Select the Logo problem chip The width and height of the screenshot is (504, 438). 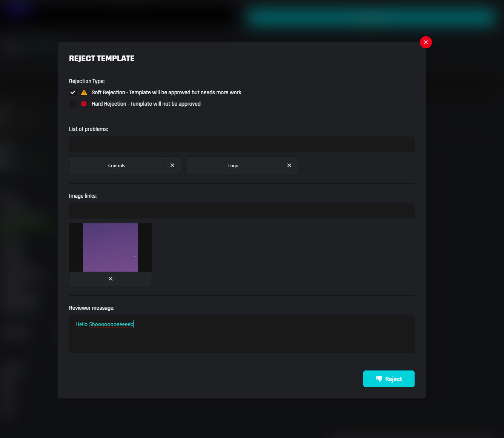click(233, 165)
